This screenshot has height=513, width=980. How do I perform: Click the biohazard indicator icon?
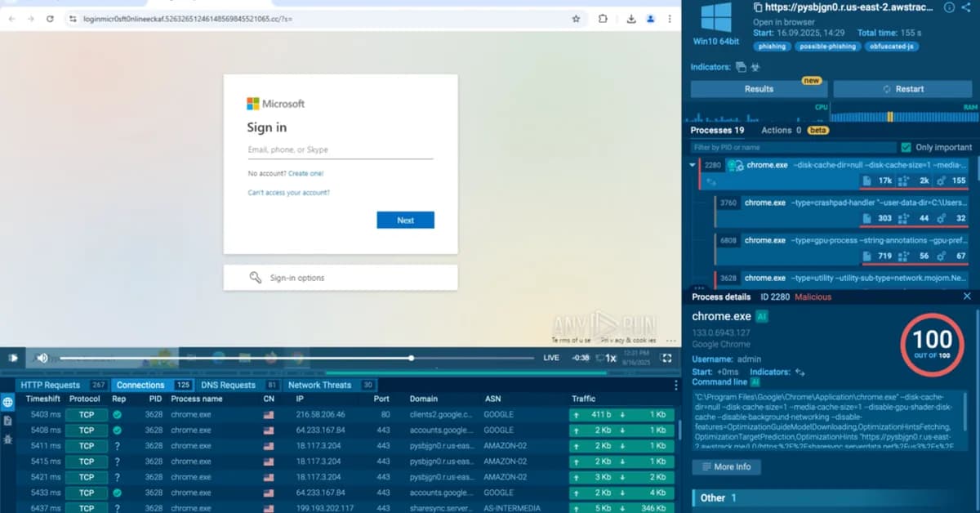point(755,67)
